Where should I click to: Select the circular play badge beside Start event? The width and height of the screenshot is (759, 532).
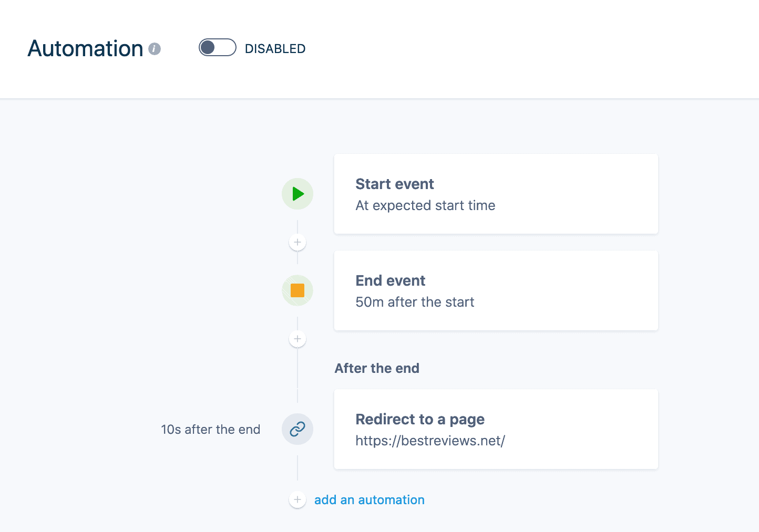click(298, 193)
